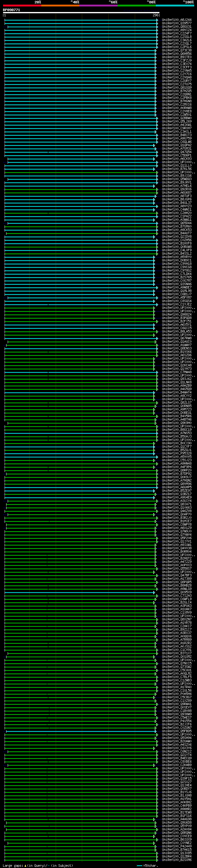Select hit UniRef100_Q8ENS3
Image resolution: width=197 pixels, height=868 pixels.
177,349
